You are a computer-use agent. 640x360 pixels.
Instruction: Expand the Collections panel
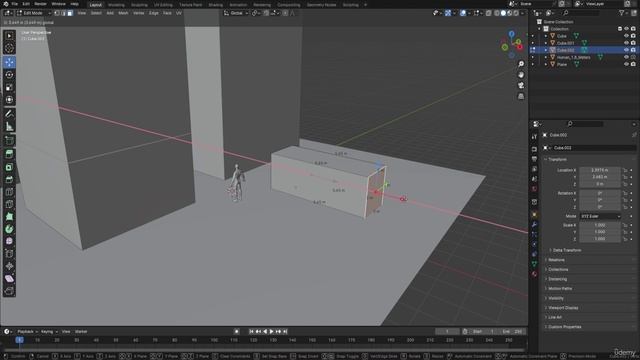pyautogui.click(x=558, y=269)
